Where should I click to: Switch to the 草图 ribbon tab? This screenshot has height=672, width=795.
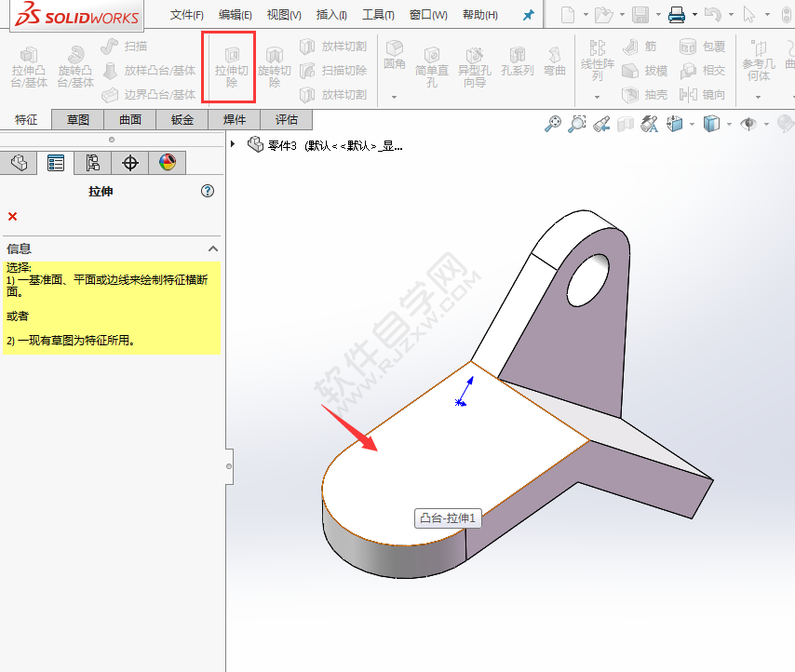click(78, 120)
